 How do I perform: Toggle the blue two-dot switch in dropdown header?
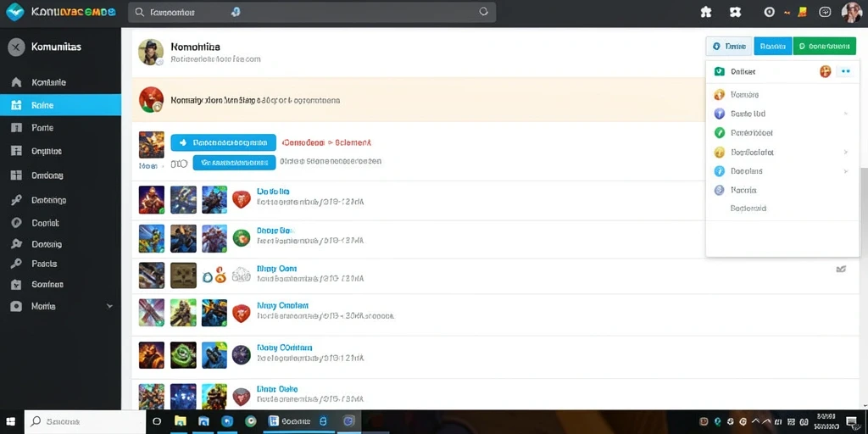845,71
